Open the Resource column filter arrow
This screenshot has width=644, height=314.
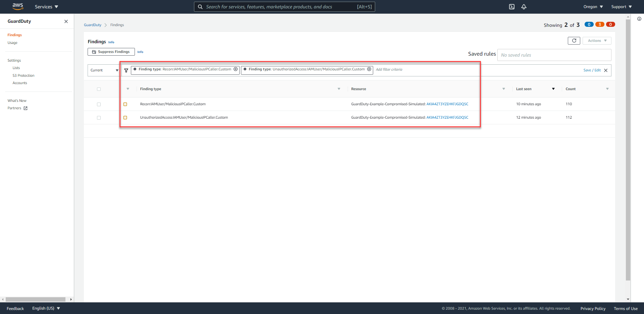tap(504, 89)
